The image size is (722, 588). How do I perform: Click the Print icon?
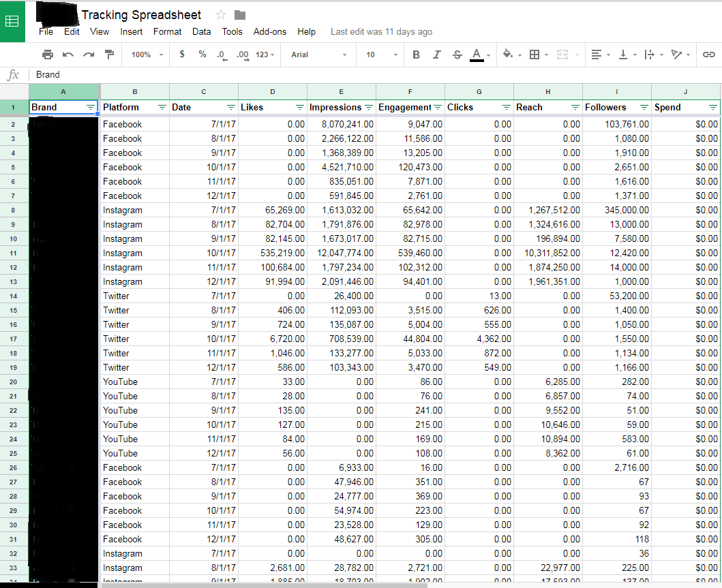tap(48, 55)
